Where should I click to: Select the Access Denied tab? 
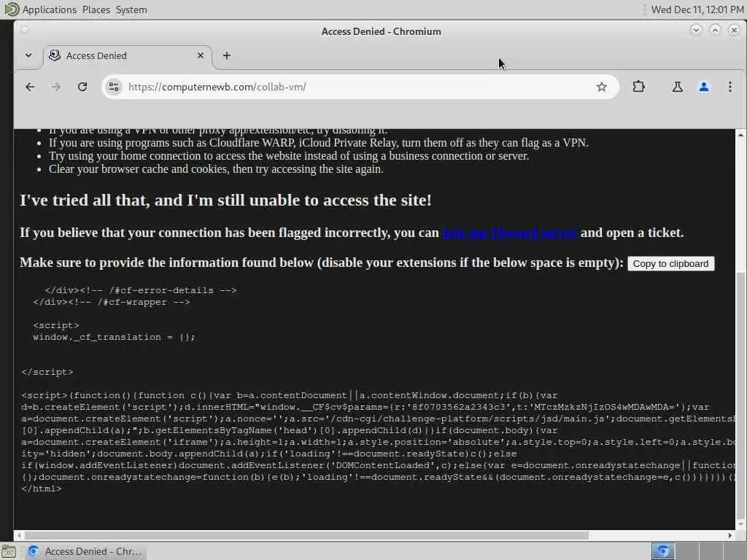(x=128, y=55)
